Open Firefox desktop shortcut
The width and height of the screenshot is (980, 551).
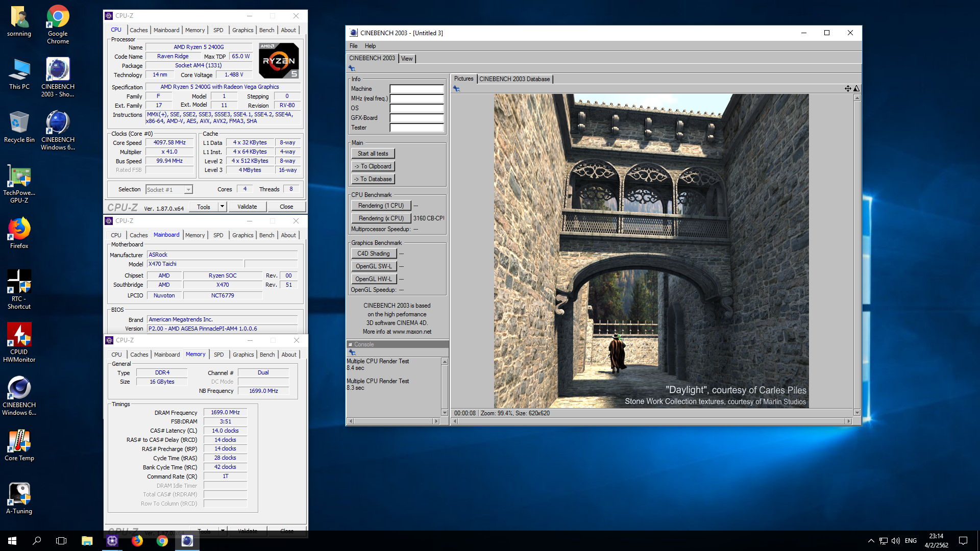[19, 233]
